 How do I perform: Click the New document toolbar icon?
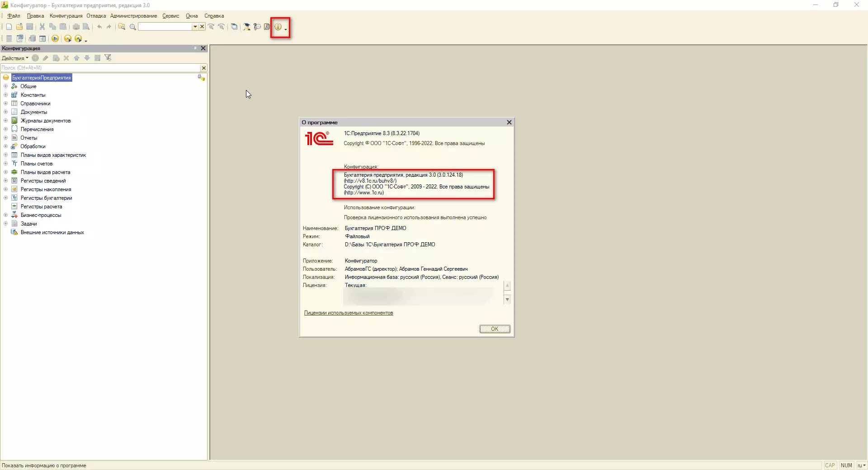pos(9,27)
